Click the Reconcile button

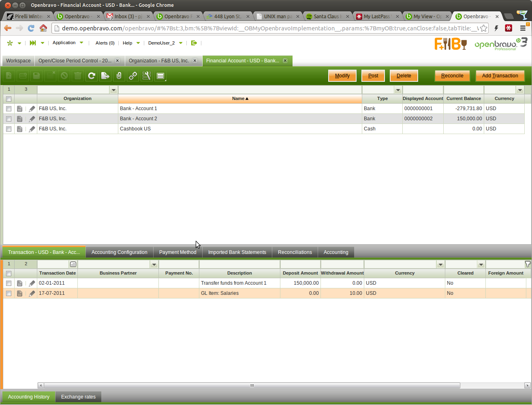452,76
